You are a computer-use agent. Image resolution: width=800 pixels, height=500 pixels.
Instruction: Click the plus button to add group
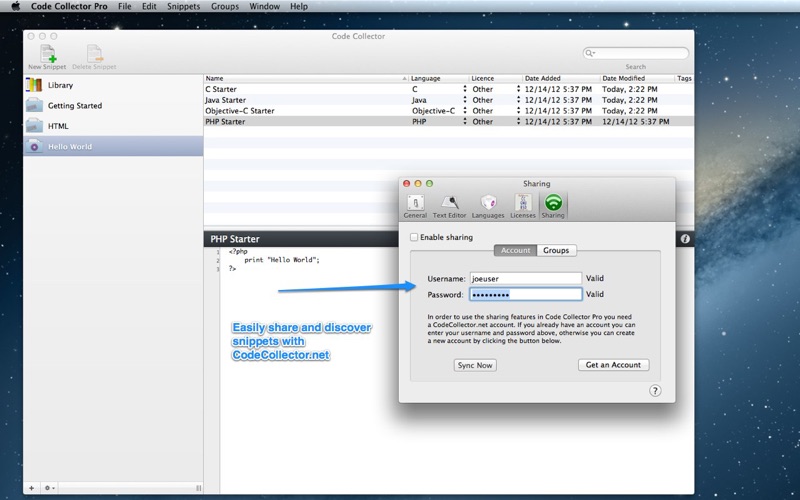(32, 488)
